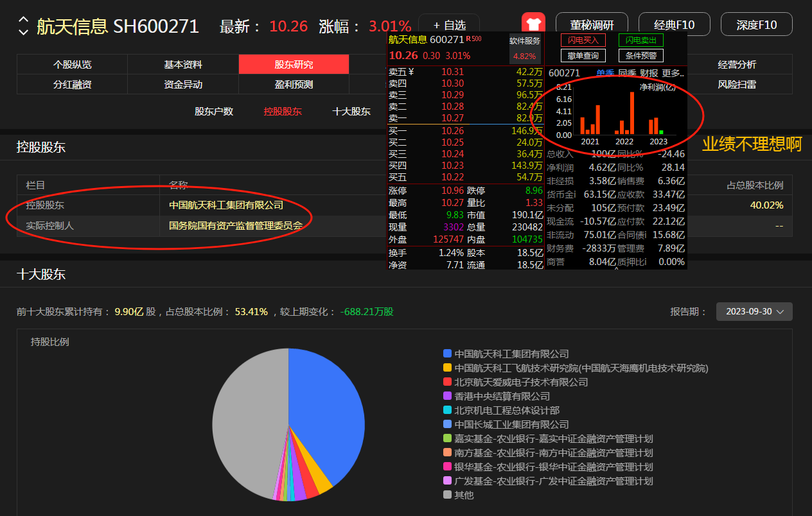Open the report period dropdown 2023-09-30

pyautogui.click(x=754, y=311)
